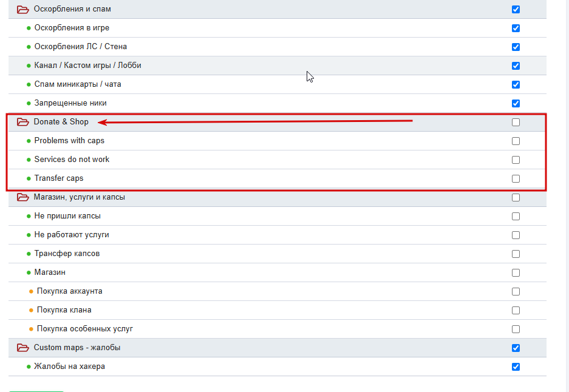The width and height of the screenshot is (569, 392).
Task: Click the folder icon beside Donate & Shop
Action: pyautogui.click(x=23, y=122)
